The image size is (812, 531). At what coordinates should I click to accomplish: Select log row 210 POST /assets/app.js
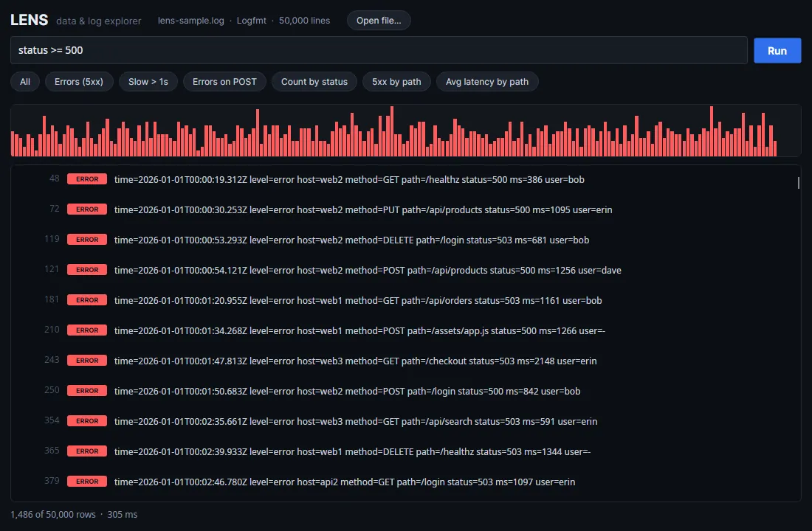pos(405,330)
